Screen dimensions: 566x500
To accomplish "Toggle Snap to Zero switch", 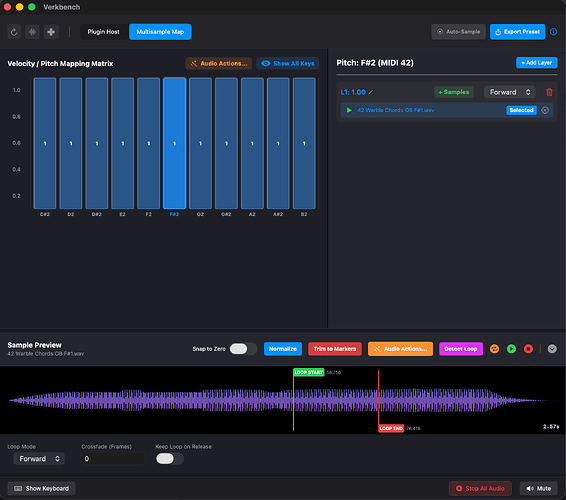I will (243, 349).
